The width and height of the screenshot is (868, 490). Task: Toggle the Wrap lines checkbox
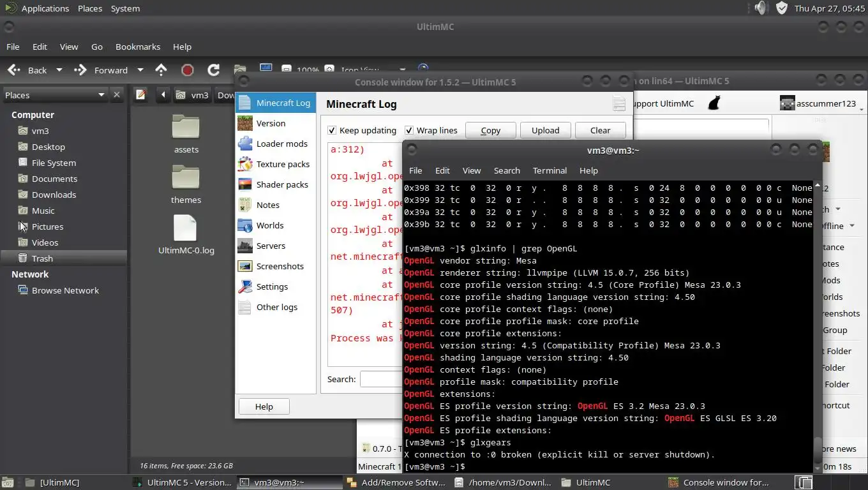409,130
